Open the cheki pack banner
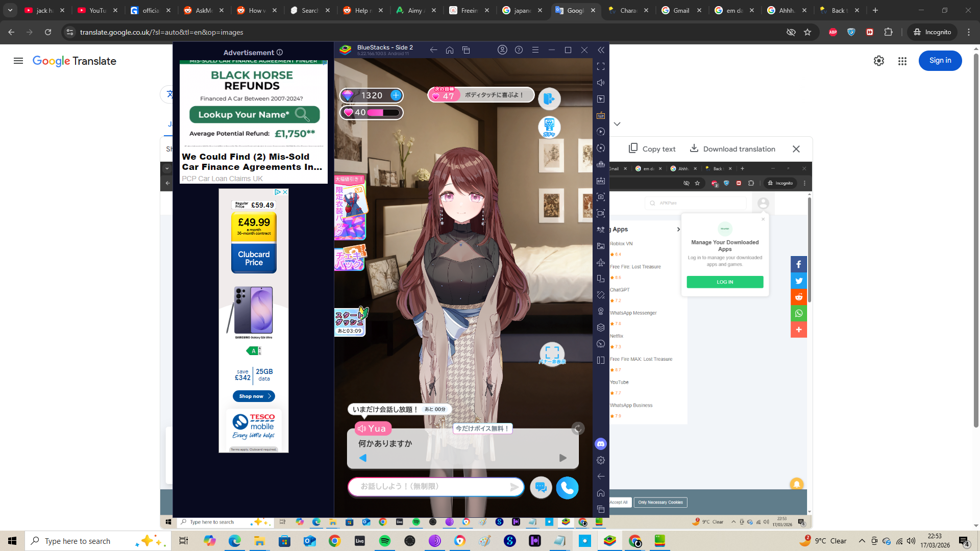980x551 pixels. 350,258
